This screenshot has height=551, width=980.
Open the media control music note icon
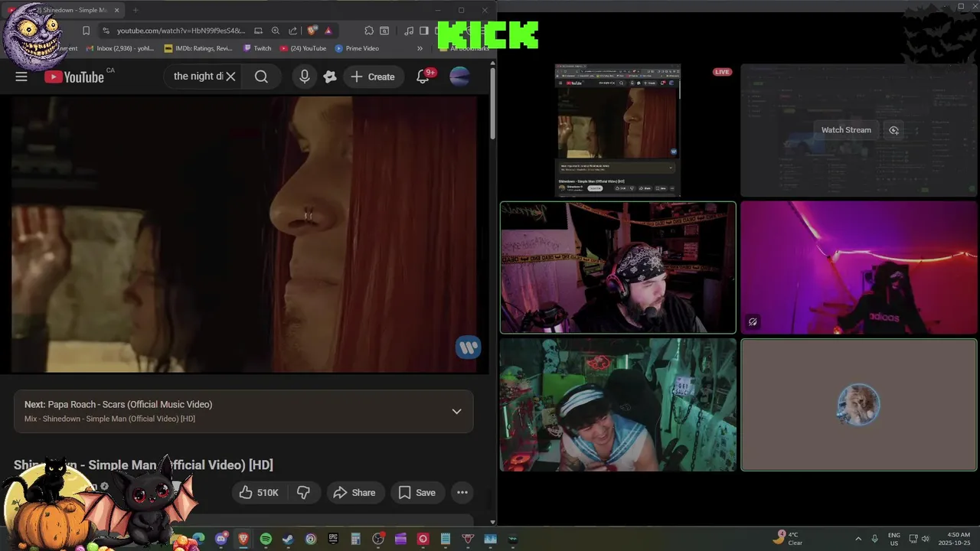click(x=409, y=31)
